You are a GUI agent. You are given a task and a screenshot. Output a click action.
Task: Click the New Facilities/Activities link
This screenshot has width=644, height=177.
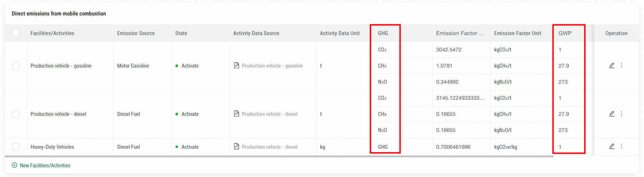45,166
